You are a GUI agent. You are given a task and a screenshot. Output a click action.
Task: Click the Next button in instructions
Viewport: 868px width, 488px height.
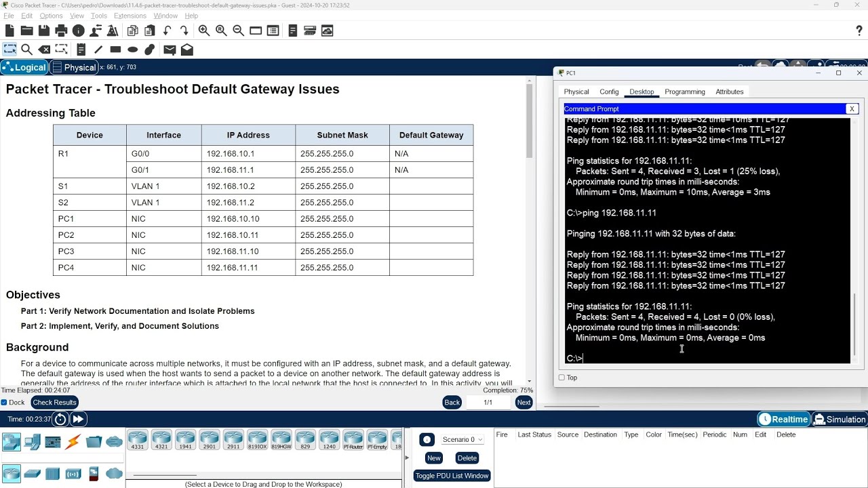tap(524, 403)
